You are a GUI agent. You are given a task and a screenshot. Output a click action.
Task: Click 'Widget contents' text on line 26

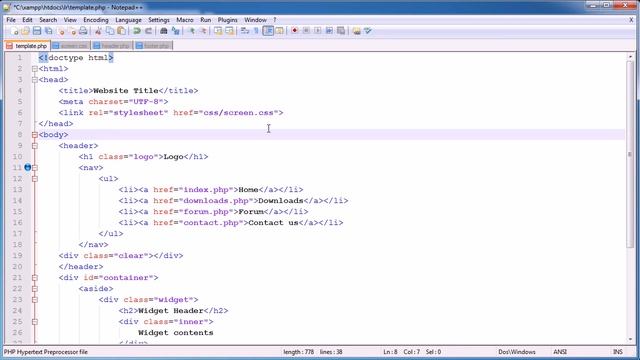pyautogui.click(x=176, y=333)
